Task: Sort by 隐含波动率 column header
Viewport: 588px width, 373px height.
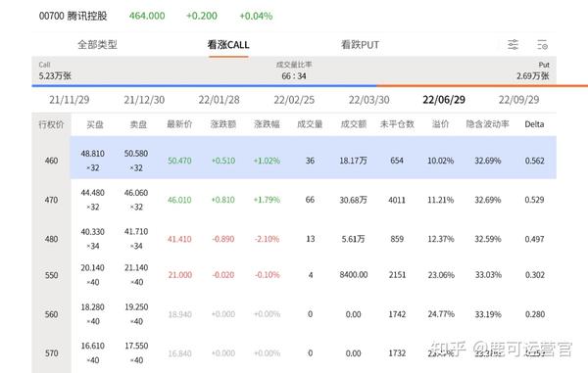Action: (x=487, y=124)
